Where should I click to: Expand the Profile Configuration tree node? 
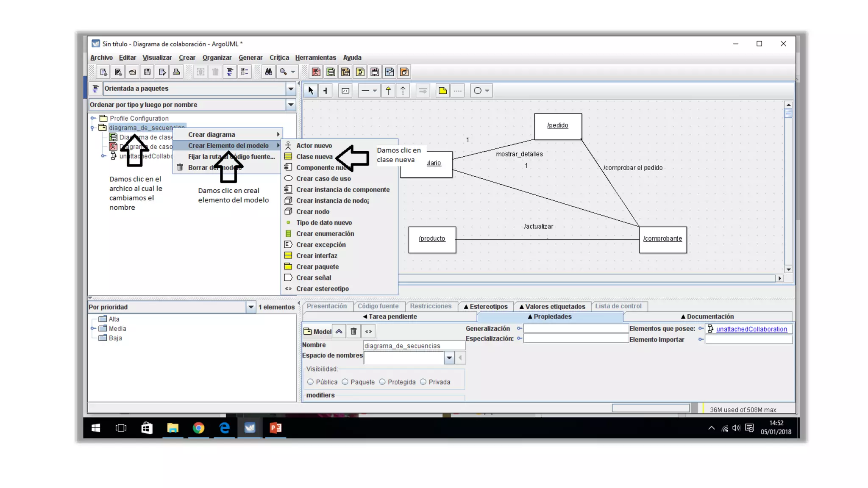[x=93, y=119]
